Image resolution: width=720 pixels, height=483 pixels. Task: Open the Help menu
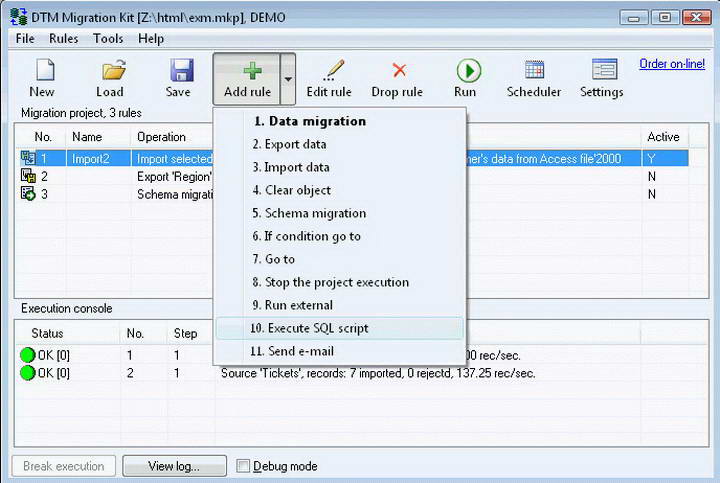pyautogui.click(x=151, y=39)
